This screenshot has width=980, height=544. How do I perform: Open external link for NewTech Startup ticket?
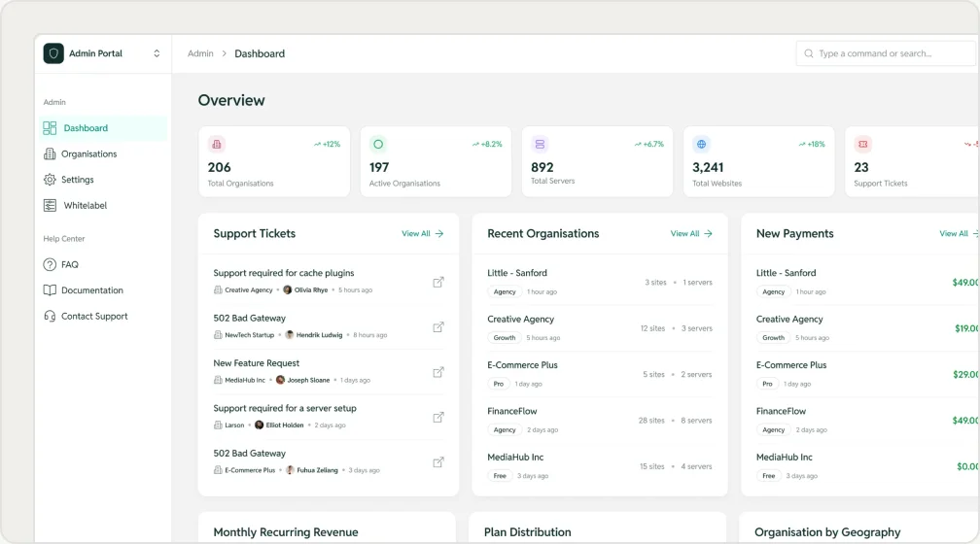point(438,327)
